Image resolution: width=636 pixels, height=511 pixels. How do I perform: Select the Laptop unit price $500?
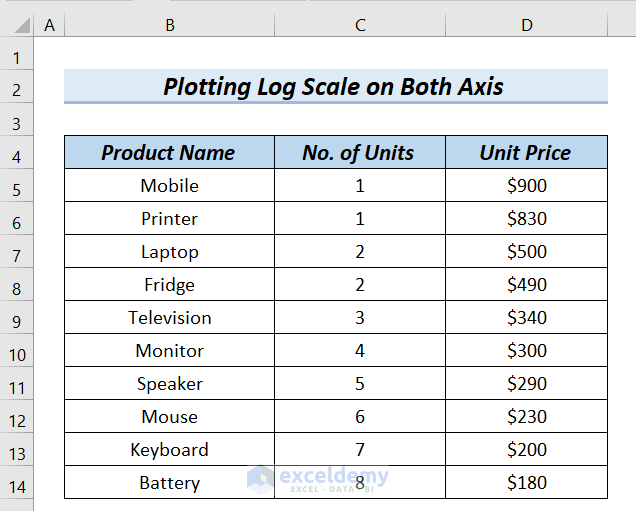(x=526, y=252)
